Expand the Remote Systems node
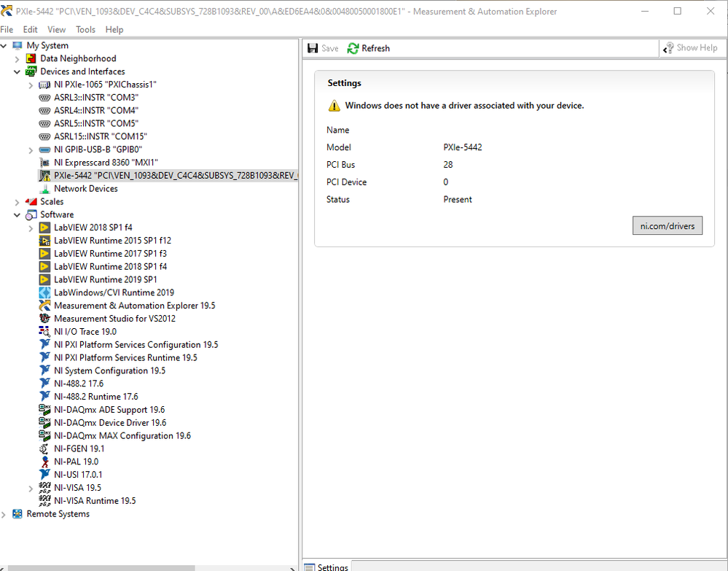Viewport: 728px width, 571px height. [4, 514]
